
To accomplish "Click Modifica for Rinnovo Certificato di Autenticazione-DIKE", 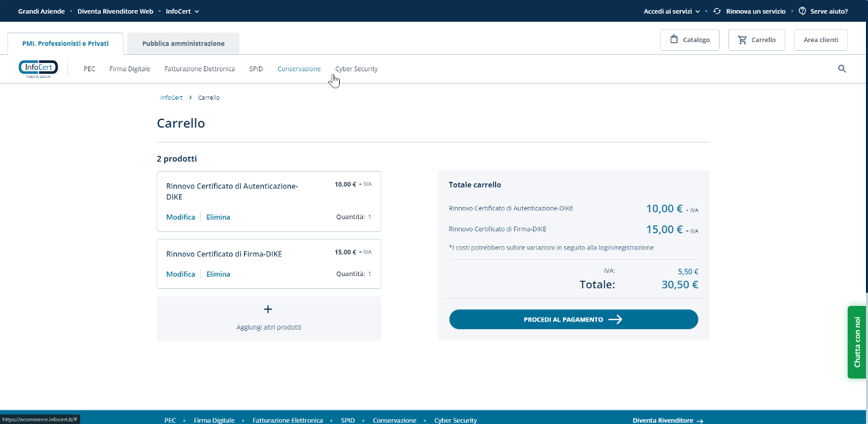I will click(x=180, y=217).
